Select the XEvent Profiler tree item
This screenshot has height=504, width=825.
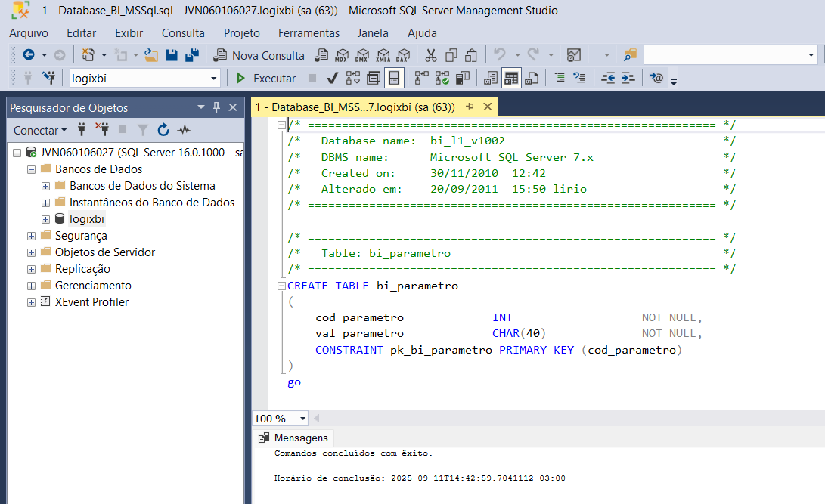91,302
